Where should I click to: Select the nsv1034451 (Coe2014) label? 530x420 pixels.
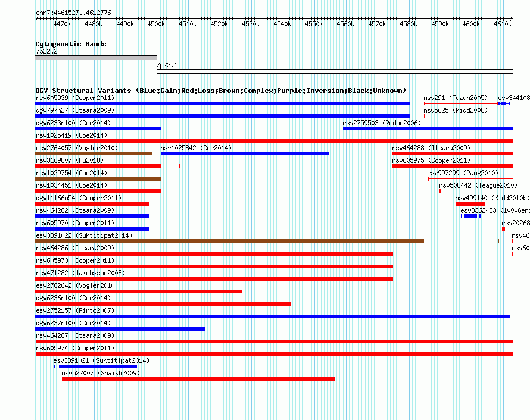pyautogui.click(x=71, y=186)
